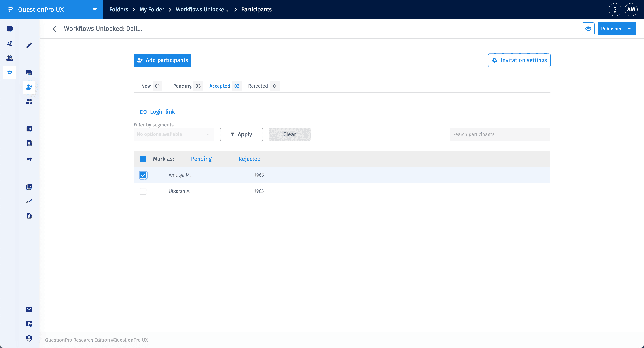Click the Add participants button
This screenshot has width=644, height=348.
point(162,60)
